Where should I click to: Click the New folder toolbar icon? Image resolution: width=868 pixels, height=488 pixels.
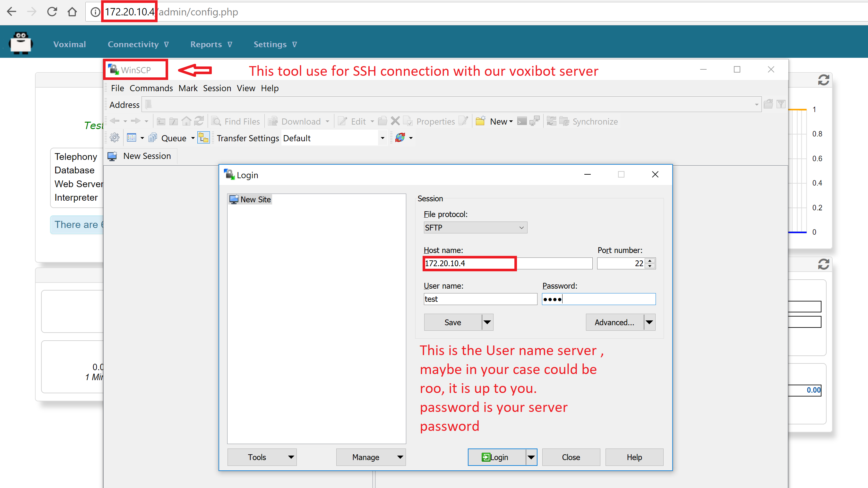[480, 121]
